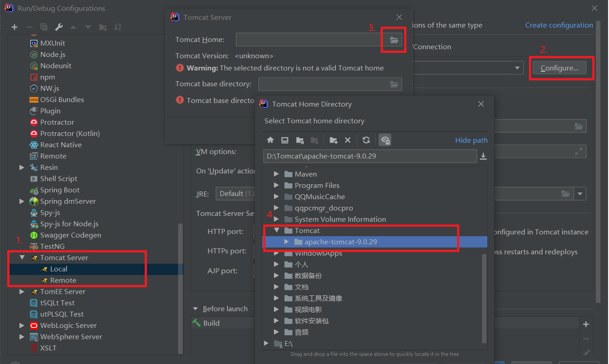Go to project directory icon

[x=300, y=140]
